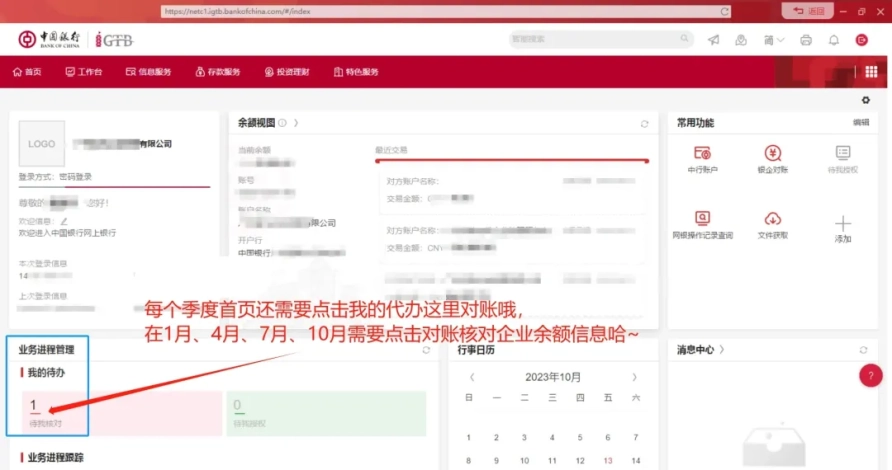892x470 pixels.
Task: Click the red logout icon
Action: (x=861, y=40)
